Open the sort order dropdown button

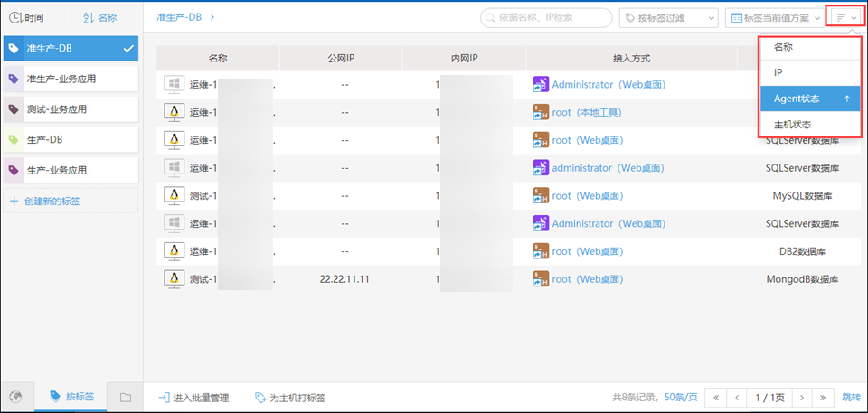pos(846,17)
